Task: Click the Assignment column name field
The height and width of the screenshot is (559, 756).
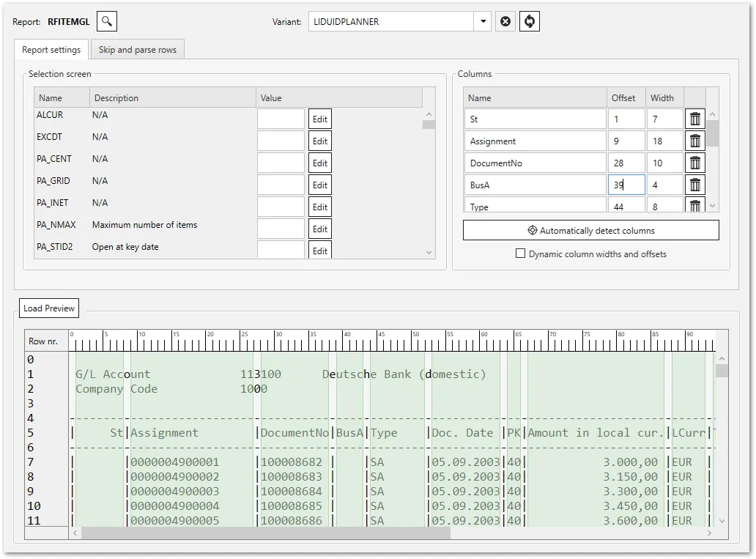Action: tap(535, 141)
